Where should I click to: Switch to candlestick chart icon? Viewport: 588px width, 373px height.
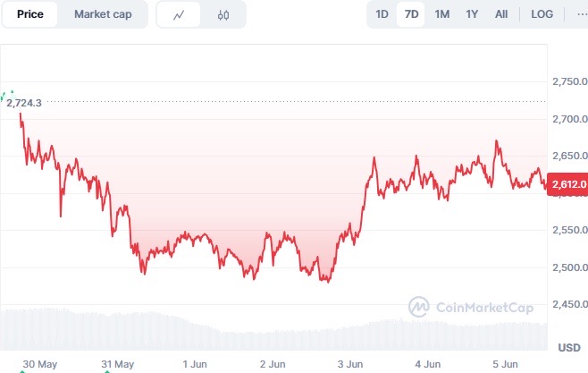(223, 15)
